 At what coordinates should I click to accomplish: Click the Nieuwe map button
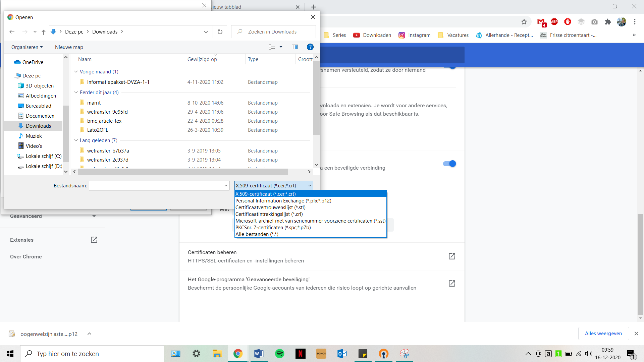coord(69,47)
